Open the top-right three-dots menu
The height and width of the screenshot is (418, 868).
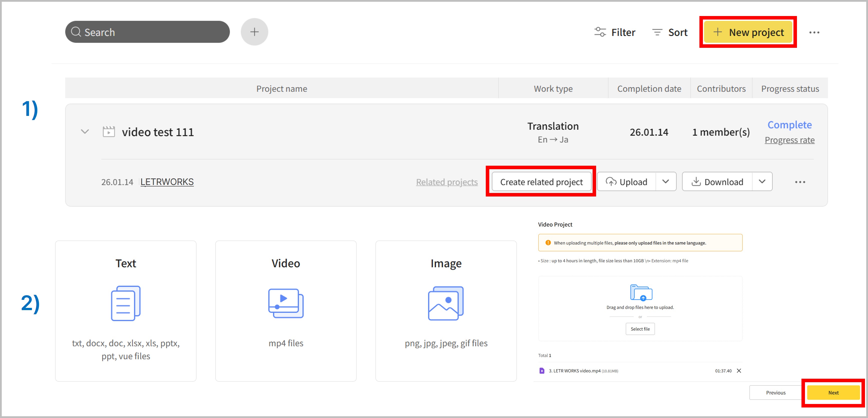(814, 32)
